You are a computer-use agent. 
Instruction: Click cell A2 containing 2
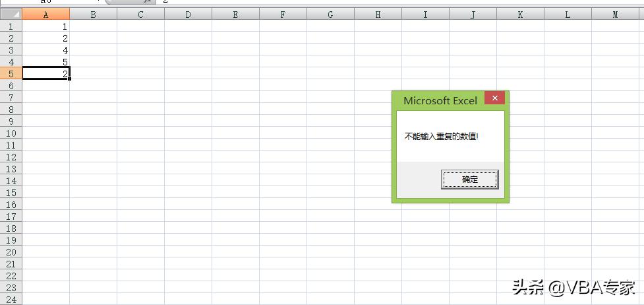pos(46,38)
